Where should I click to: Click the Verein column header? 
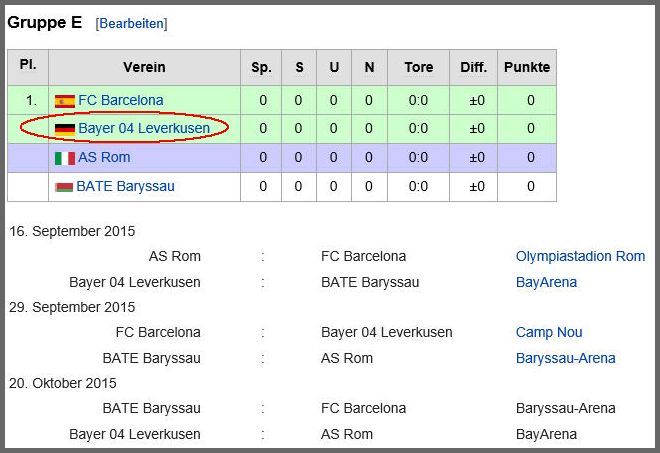coord(144,68)
